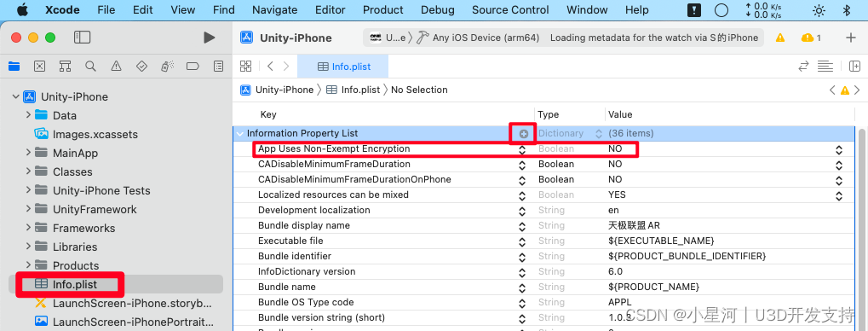Click the Bundle display name value cell
Image resolution: width=868 pixels, height=331 pixels.
click(x=634, y=226)
